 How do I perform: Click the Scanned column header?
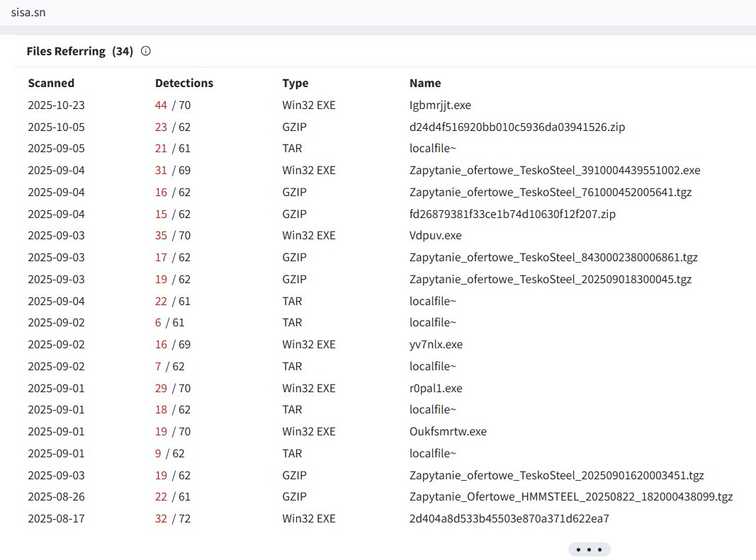click(51, 83)
